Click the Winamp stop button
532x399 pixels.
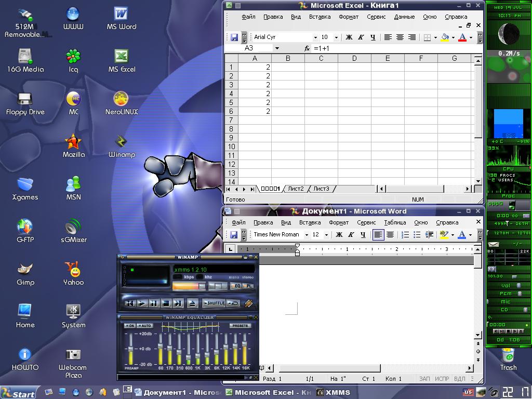[166, 303]
